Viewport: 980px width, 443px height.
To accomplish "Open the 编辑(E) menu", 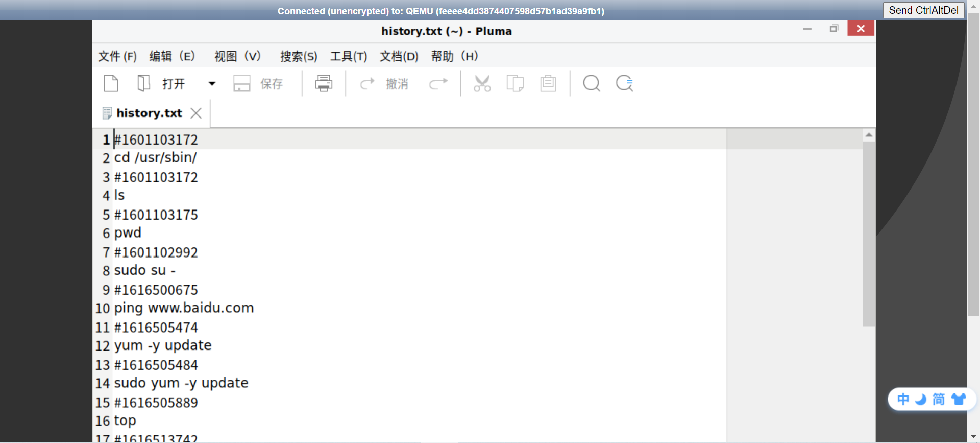I will [x=172, y=56].
